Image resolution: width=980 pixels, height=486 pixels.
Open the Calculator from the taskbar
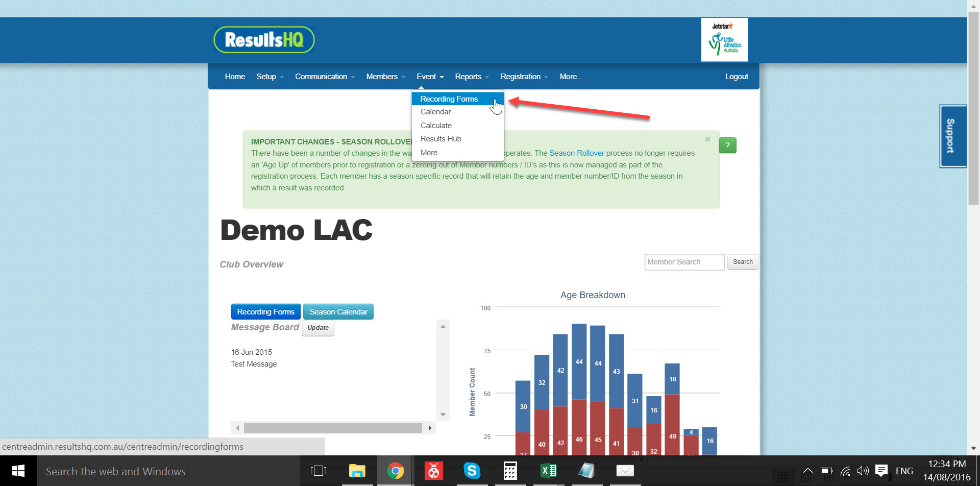[510, 471]
